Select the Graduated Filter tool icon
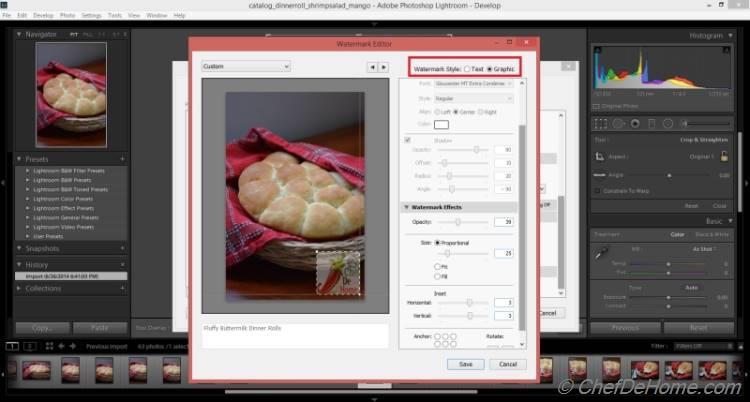 pyautogui.click(x=651, y=124)
